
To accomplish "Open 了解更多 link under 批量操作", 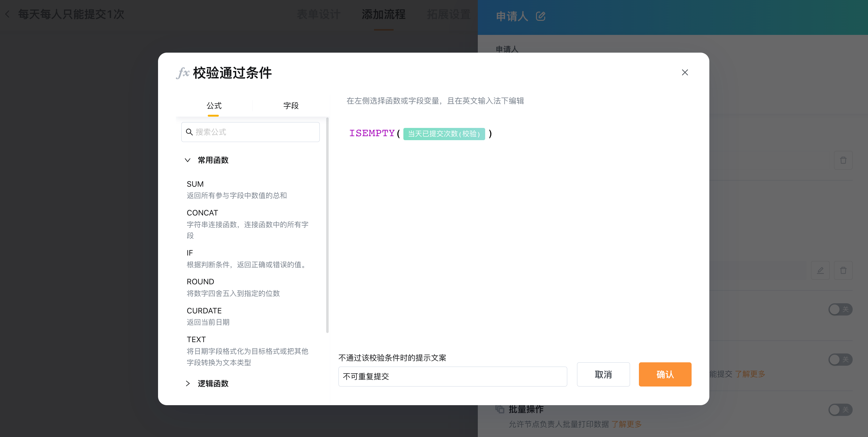I will (x=626, y=424).
